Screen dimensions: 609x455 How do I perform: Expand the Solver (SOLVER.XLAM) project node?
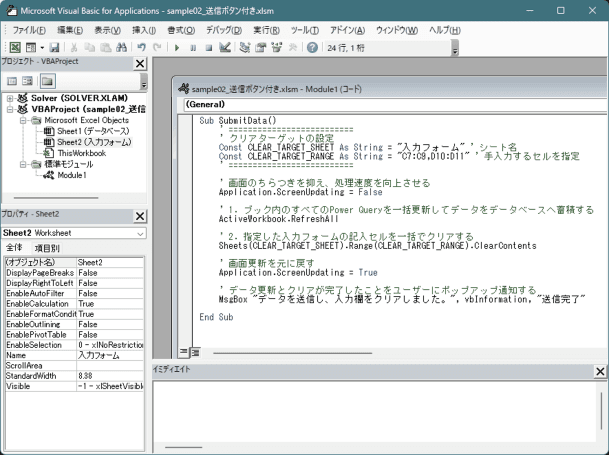click(10, 98)
